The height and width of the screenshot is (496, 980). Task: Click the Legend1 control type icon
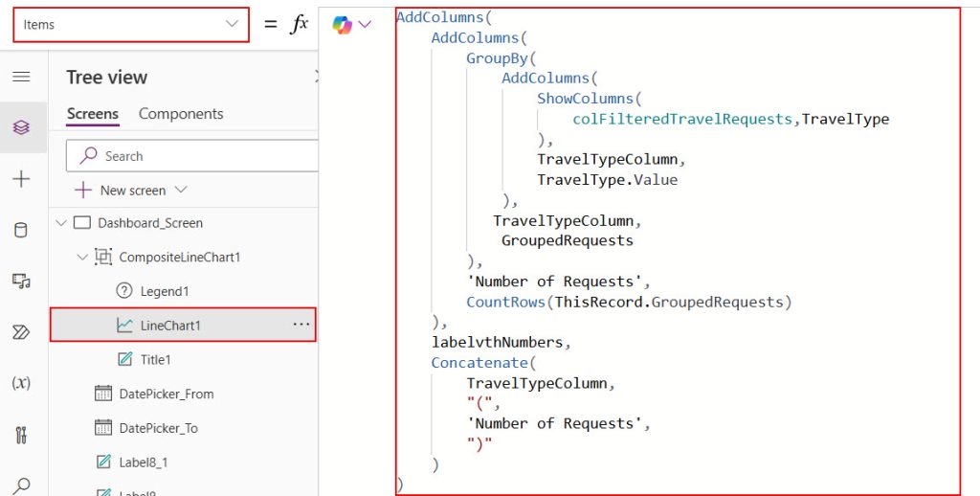(x=124, y=291)
